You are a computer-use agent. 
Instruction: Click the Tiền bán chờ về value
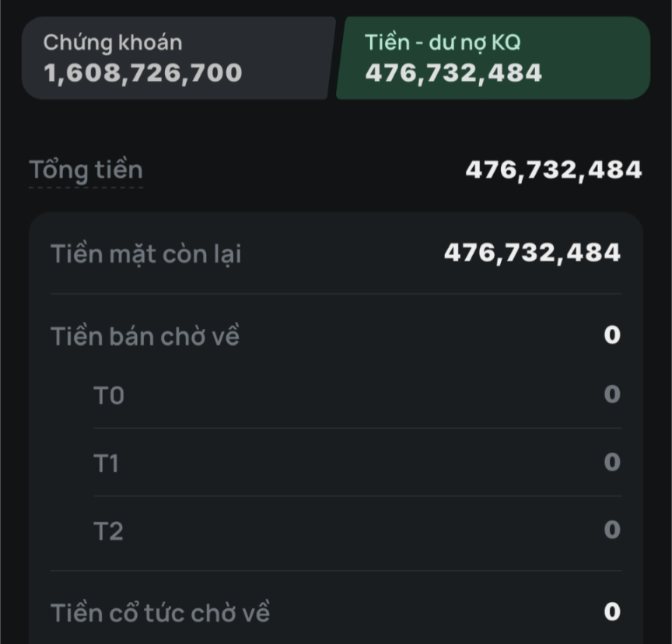[x=612, y=335]
